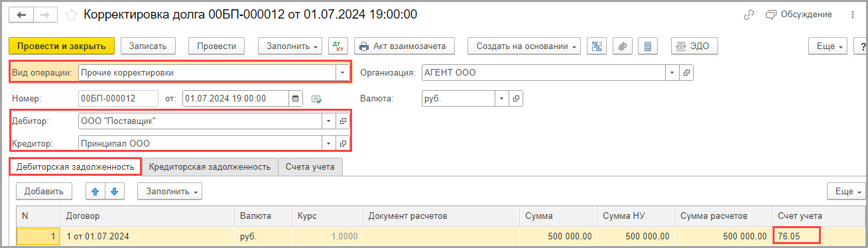Viewport: 868px width, 248px height.
Task: Edit the document date field
Action: pos(235,98)
